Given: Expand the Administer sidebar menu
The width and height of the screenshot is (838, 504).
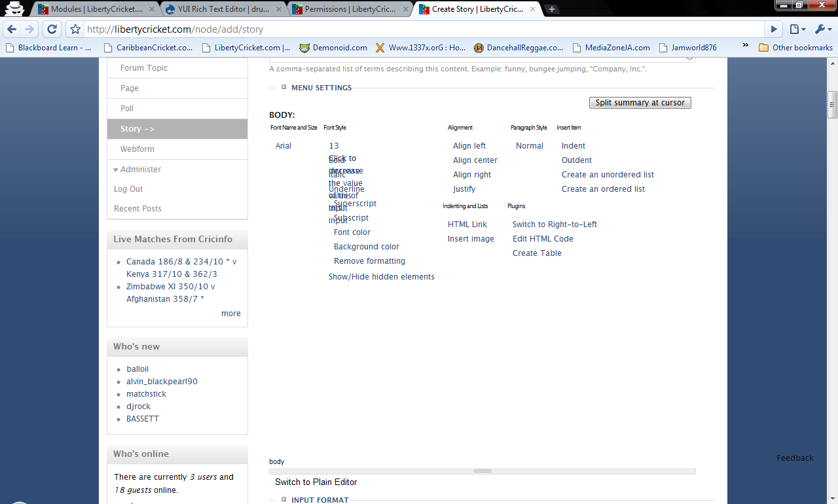Looking at the screenshot, I should point(142,169).
